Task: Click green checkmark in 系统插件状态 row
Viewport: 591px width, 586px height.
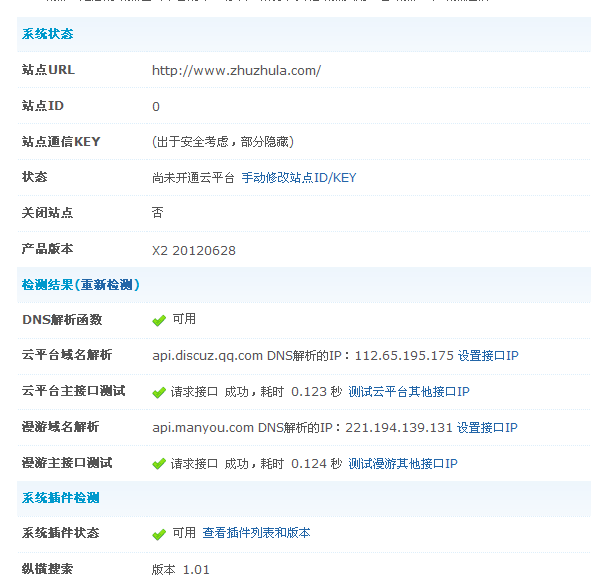Action: 159,534
